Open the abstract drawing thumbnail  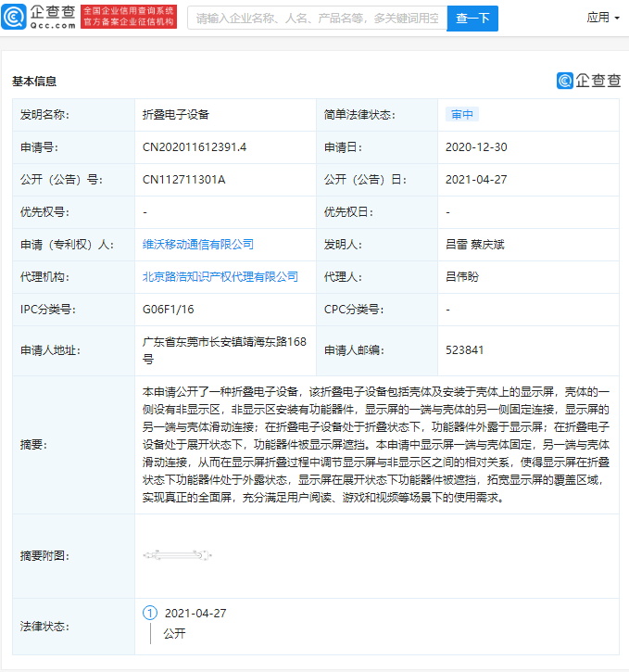[177, 555]
